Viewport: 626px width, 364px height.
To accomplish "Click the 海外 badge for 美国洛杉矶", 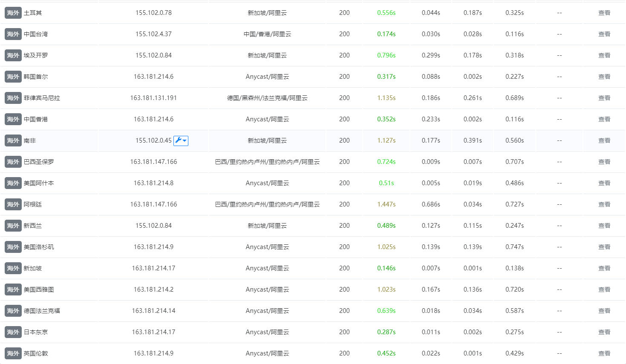I will pyautogui.click(x=13, y=247).
